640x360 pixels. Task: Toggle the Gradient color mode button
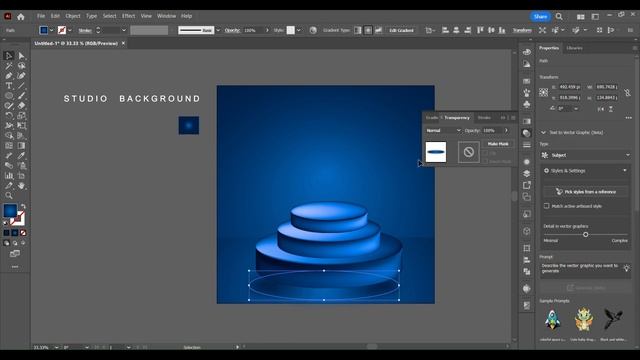point(15,233)
